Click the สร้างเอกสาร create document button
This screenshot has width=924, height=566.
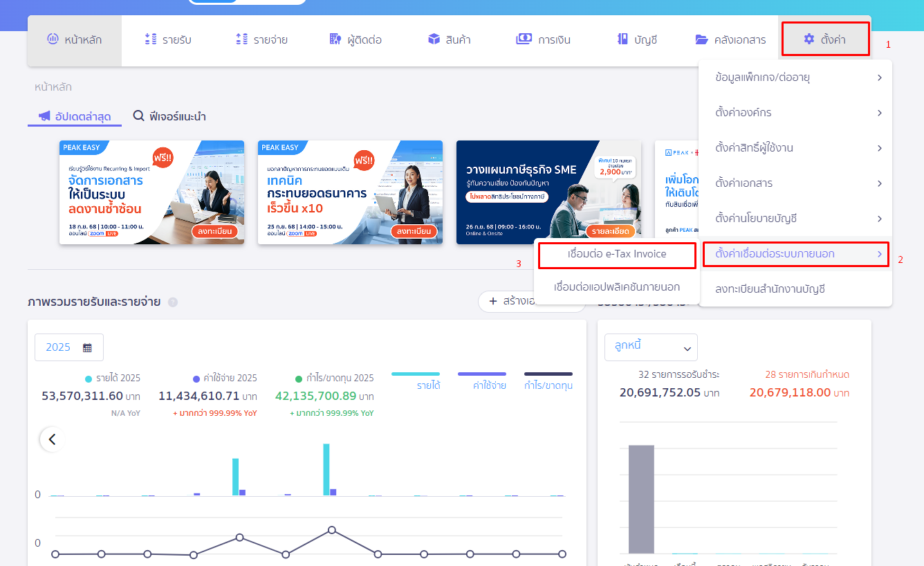point(531,301)
